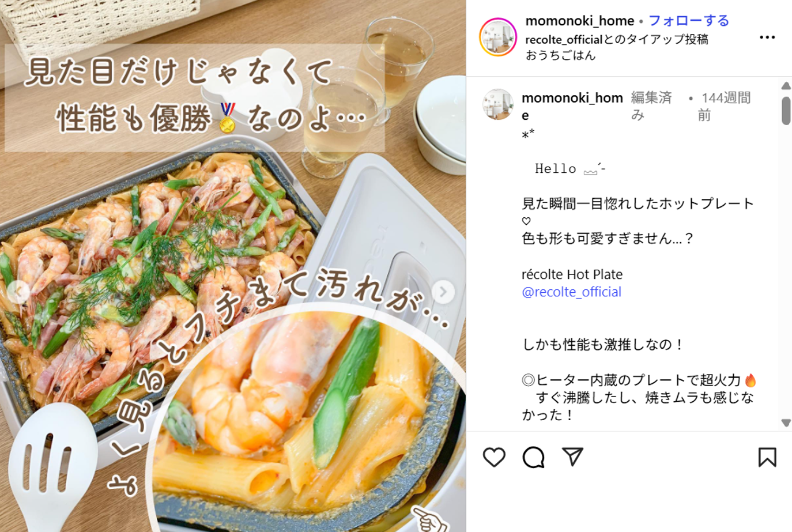Open the momonoki_home username in the caption
Image resolution: width=792 pixels, height=532 pixels.
coord(572,106)
